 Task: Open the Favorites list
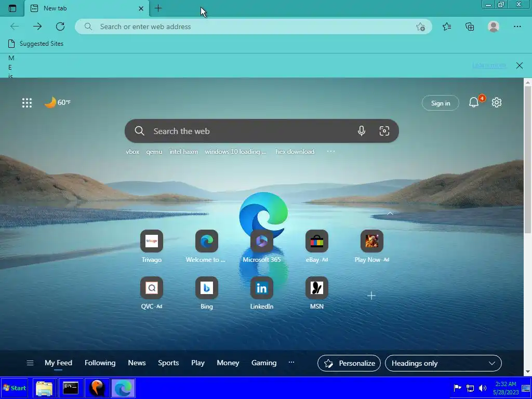447,26
